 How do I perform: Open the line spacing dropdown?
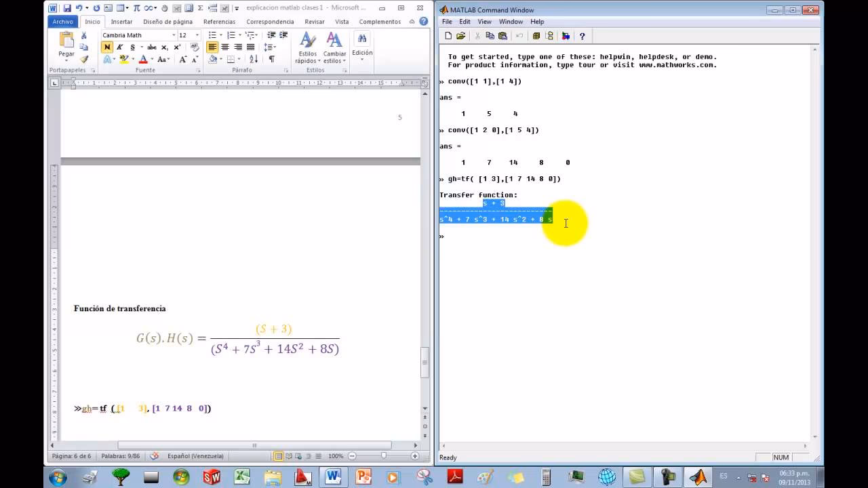click(x=269, y=47)
